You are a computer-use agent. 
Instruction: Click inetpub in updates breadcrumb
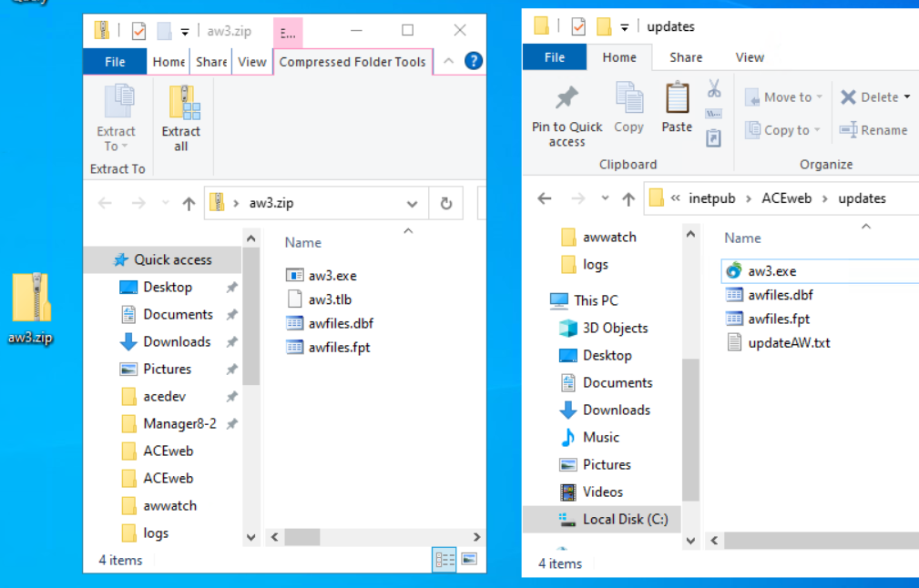click(711, 198)
